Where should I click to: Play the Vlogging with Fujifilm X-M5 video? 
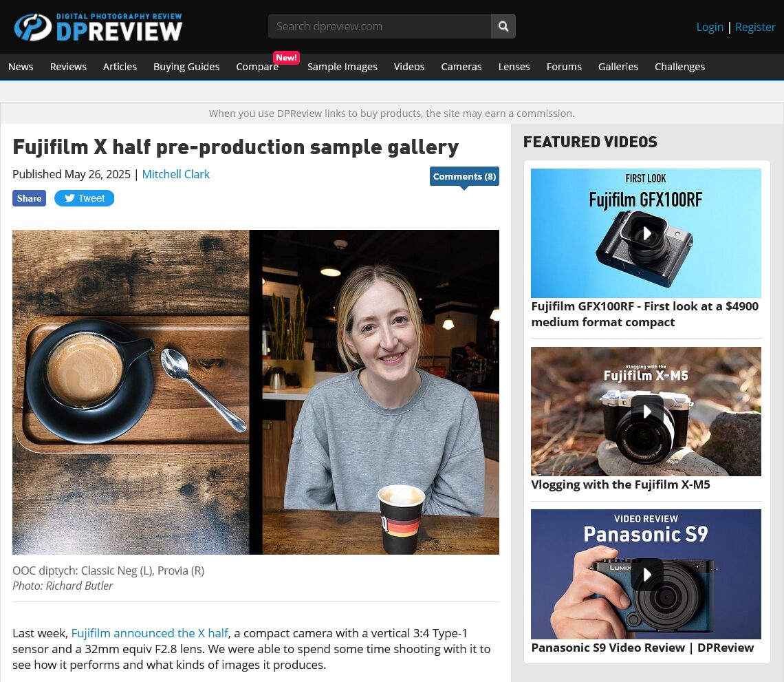(x=646, y=412)
